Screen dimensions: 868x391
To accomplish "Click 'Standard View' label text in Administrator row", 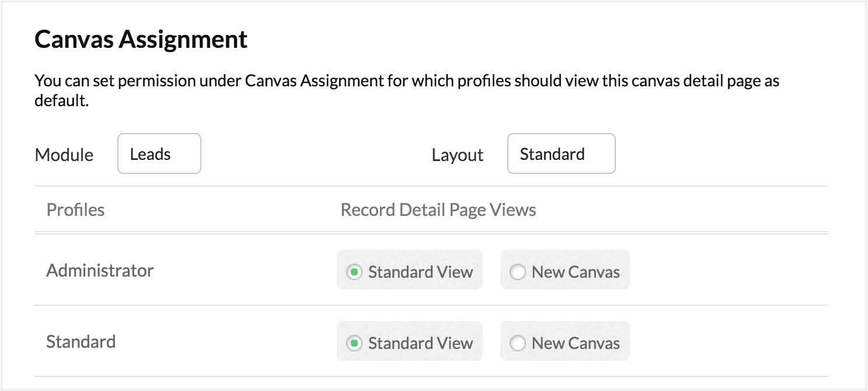I will 420,272.
